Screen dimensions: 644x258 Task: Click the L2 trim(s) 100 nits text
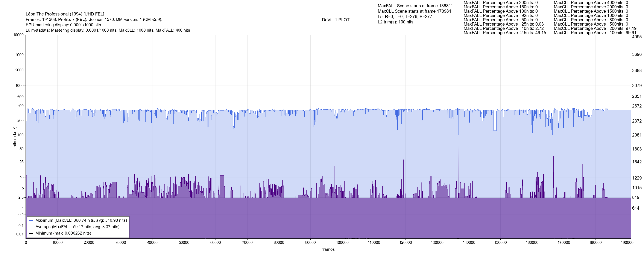[x=395, y=22]
